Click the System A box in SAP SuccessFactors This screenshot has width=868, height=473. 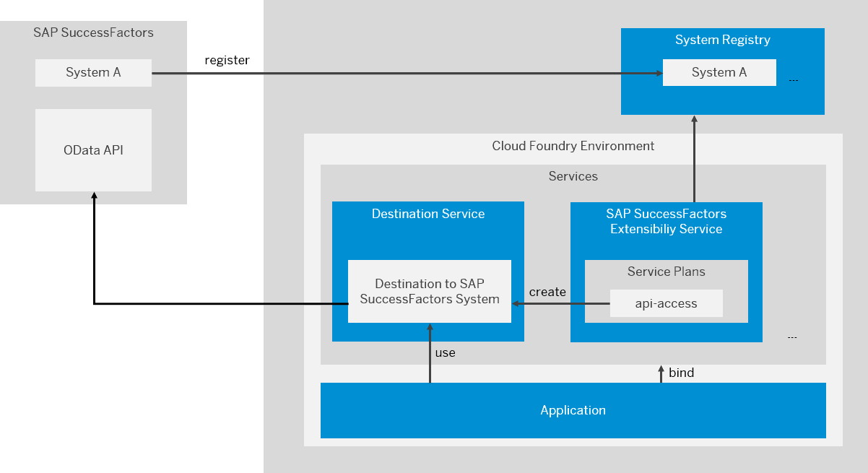point(93,73)
